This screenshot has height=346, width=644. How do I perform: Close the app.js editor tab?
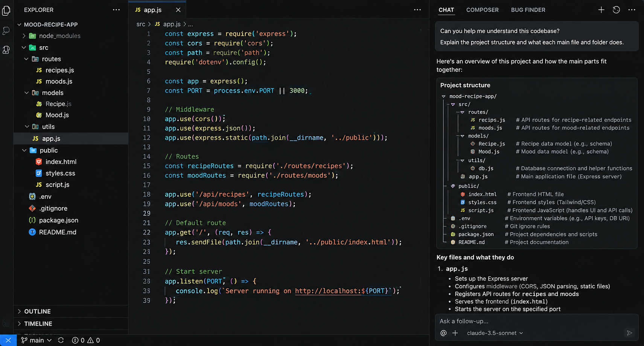tap(178, 10)
